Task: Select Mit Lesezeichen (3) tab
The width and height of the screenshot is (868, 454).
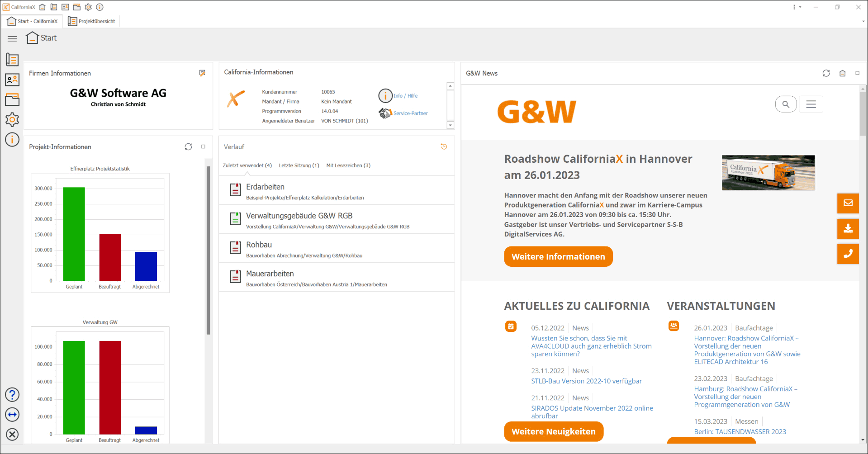Action: coord(348,166)
